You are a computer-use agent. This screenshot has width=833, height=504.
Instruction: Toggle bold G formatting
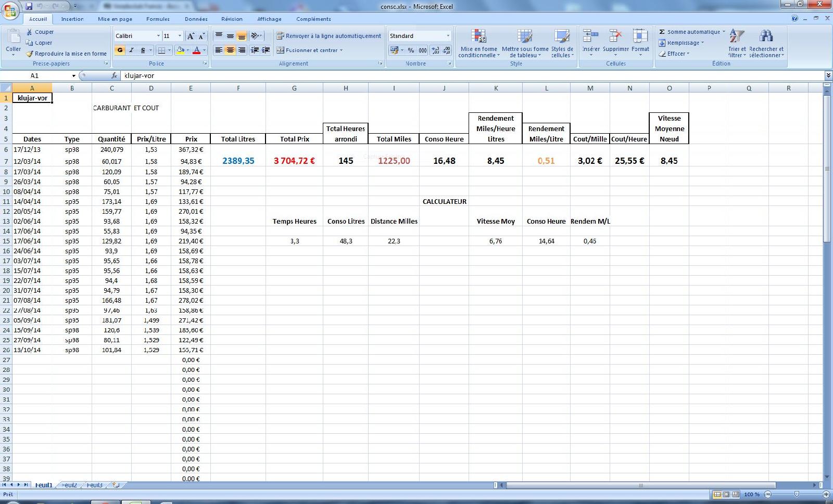click(120, 50)
